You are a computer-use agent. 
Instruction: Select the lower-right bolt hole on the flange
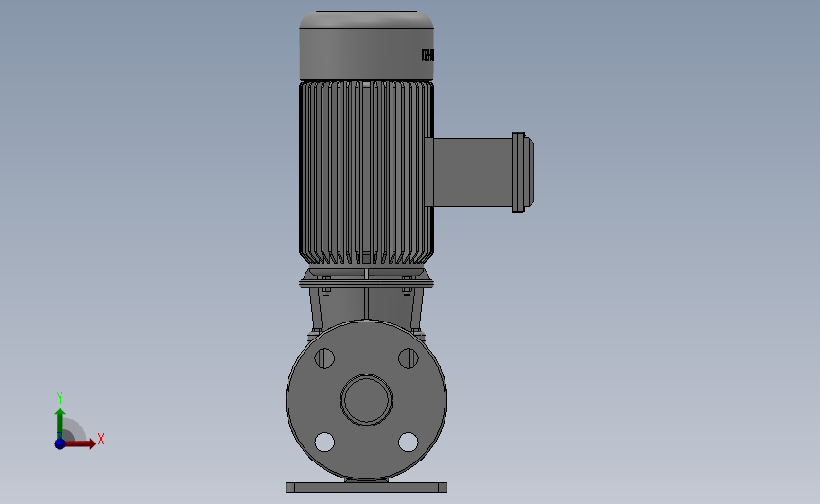coord(408,442)
